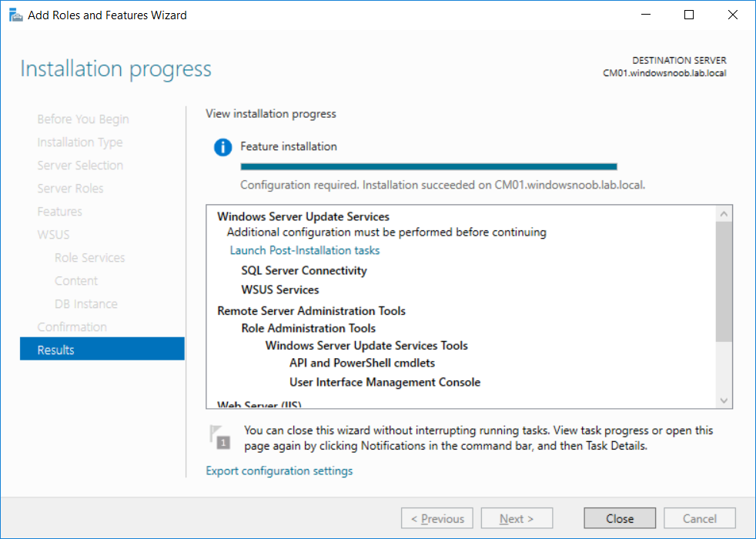Select the Content step in the sidebar
Image resolution: width=756 pixels, height=539 pixels.
click(76, 280)
